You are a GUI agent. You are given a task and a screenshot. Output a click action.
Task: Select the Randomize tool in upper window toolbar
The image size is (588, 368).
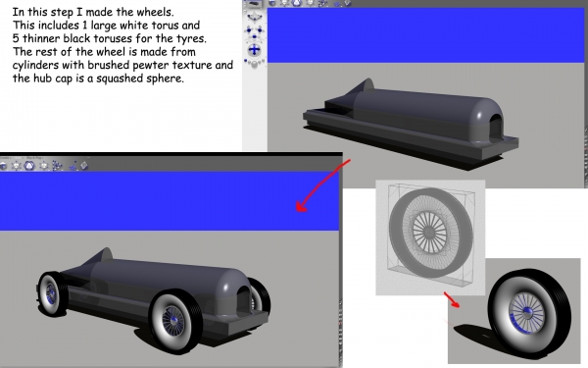pyautogui.click(x=337, y=4)
